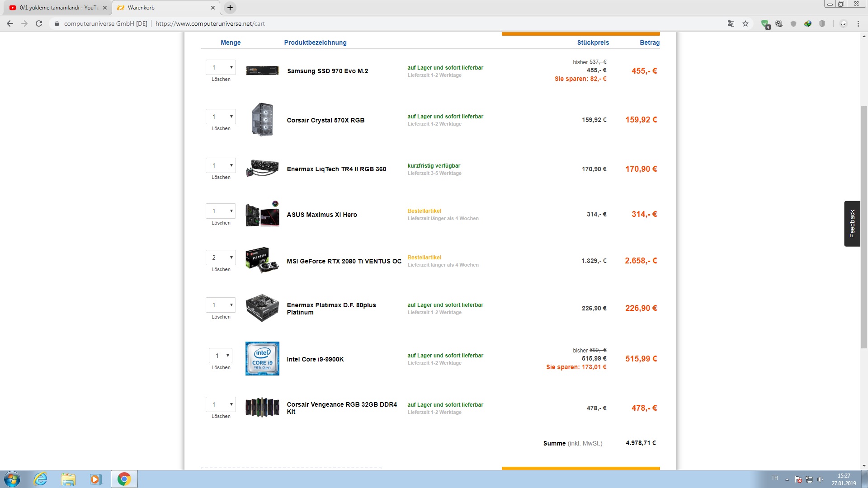Screen dimensions: 868x488
Task: Open quantity dropdown for Corsair Vengeance RGB kit
Action: coord(221,404)
